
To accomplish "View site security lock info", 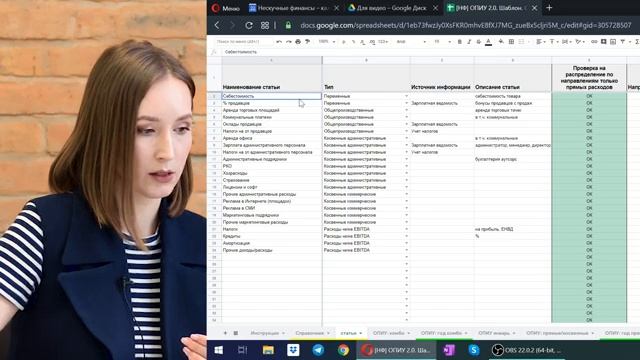I will [288, 25].
